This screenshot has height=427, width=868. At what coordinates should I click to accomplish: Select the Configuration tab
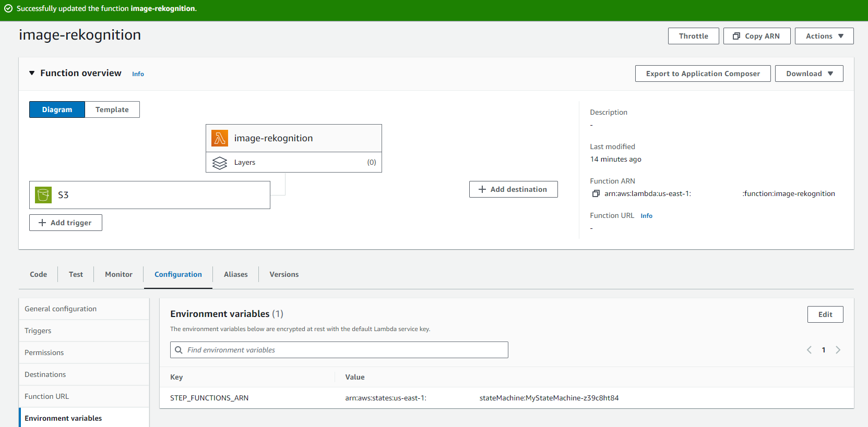tap(178, 274)
